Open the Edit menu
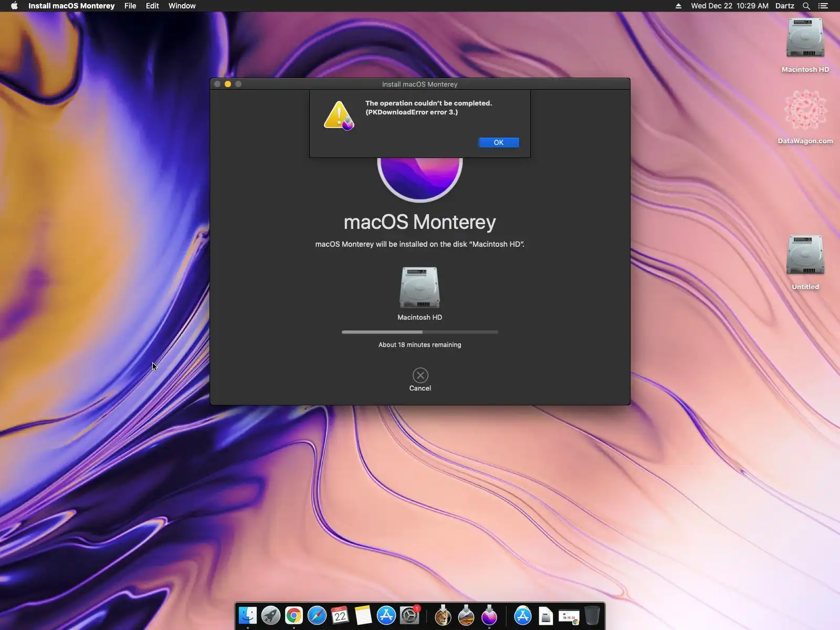The width and height of the screenshot is (840, 630). click(x=152, y=6)
